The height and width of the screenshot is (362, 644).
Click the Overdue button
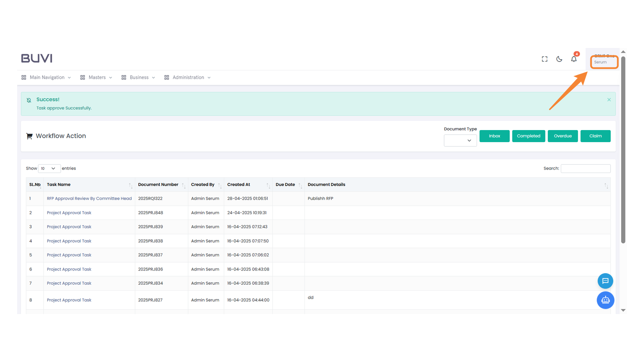562,136
